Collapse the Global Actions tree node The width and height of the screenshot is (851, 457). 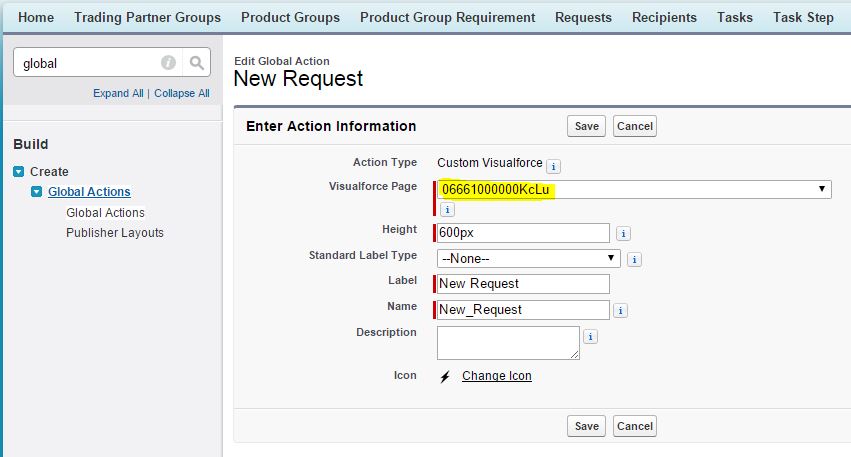click(37, 192)
